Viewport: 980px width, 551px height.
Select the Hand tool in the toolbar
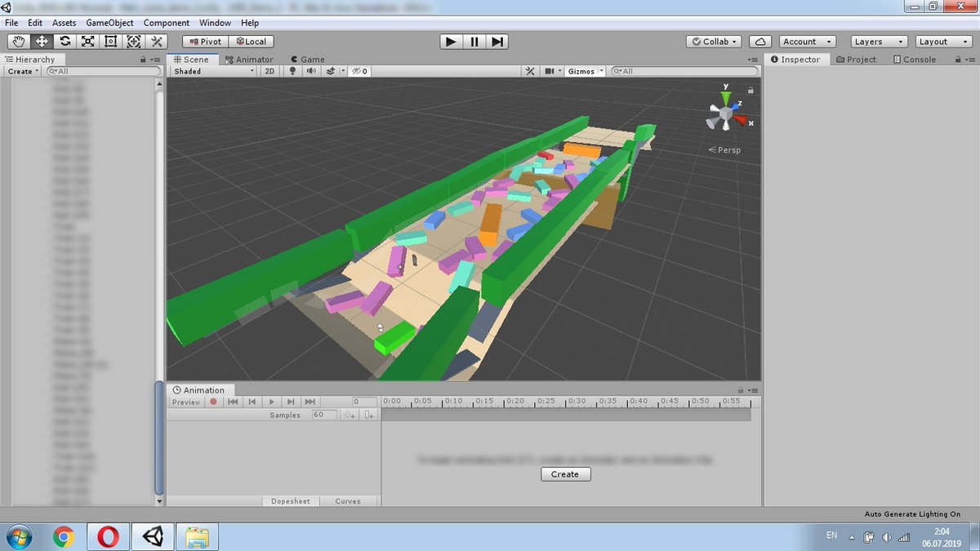[19, 41]
